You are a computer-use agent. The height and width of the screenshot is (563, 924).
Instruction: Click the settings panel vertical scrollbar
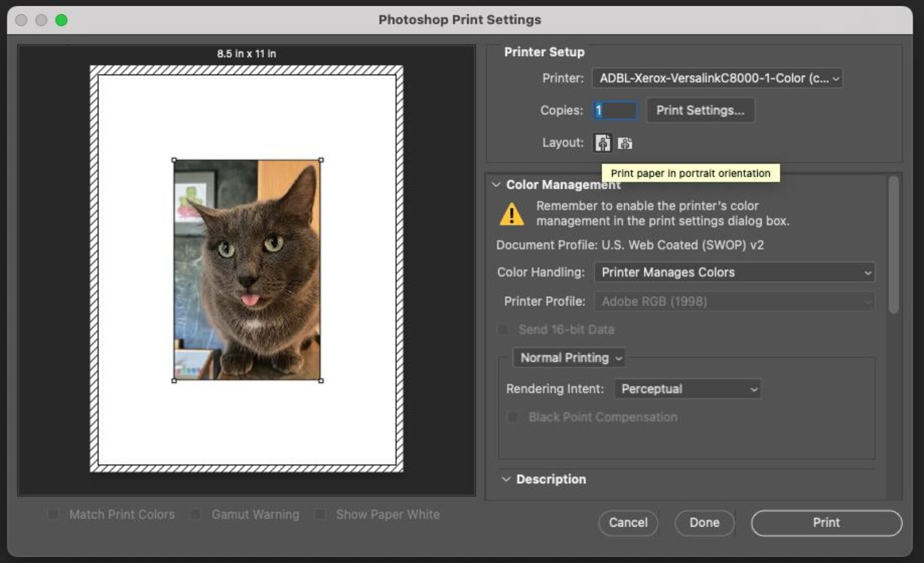pyautogui.click(x=893, y=245)
